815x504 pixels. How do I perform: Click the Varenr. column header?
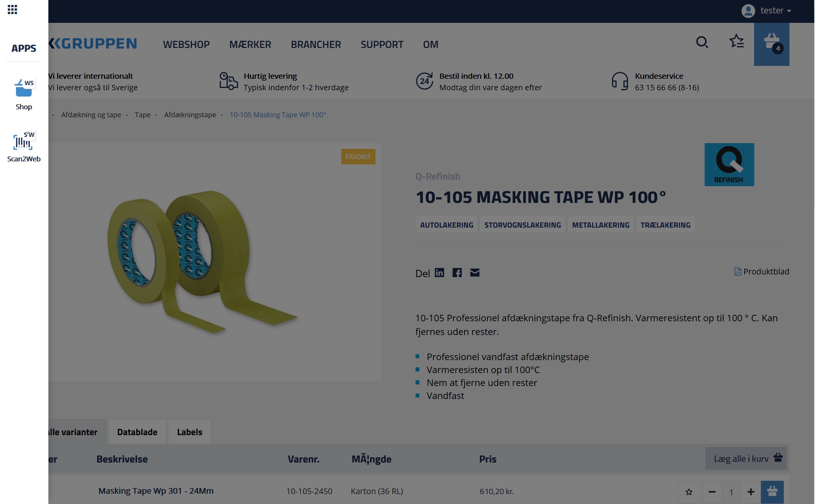pos(304,459)
